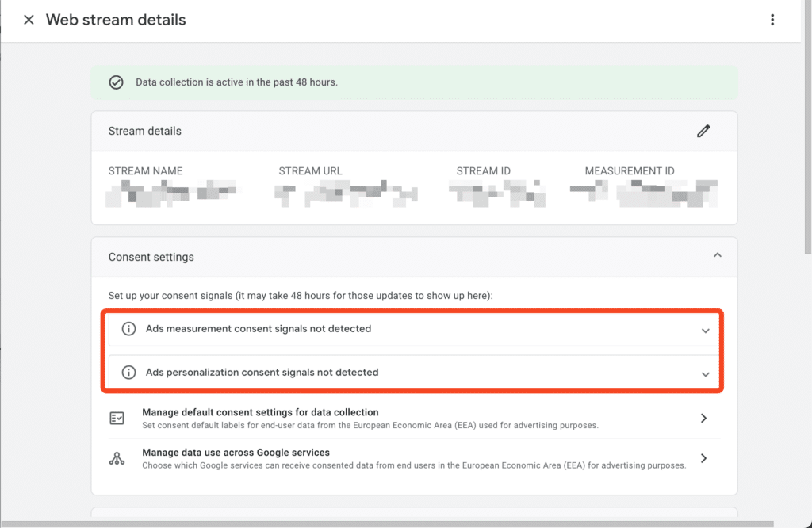Image resolution: width=812 pixels, height=528 pixels.
Task: Click the pencil icon to edit stream details
Action: click(703, 131)
